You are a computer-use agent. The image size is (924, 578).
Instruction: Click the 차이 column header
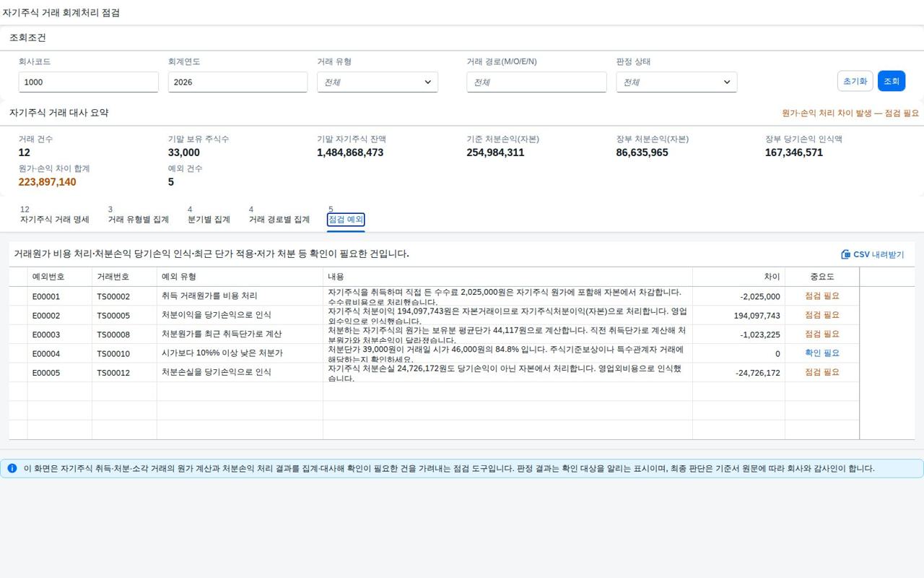pyautogui.click(x=738, y=277)
